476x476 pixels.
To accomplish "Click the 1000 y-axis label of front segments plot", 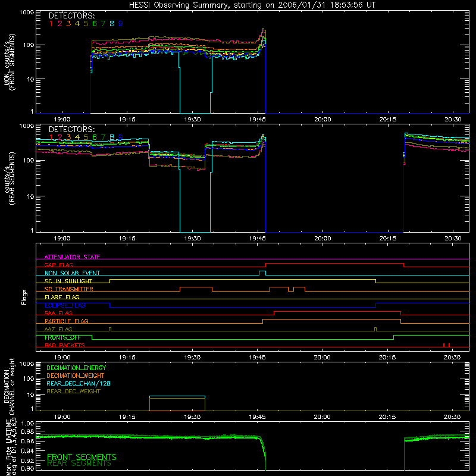I will pyautogui.click(x=26, y=12).
